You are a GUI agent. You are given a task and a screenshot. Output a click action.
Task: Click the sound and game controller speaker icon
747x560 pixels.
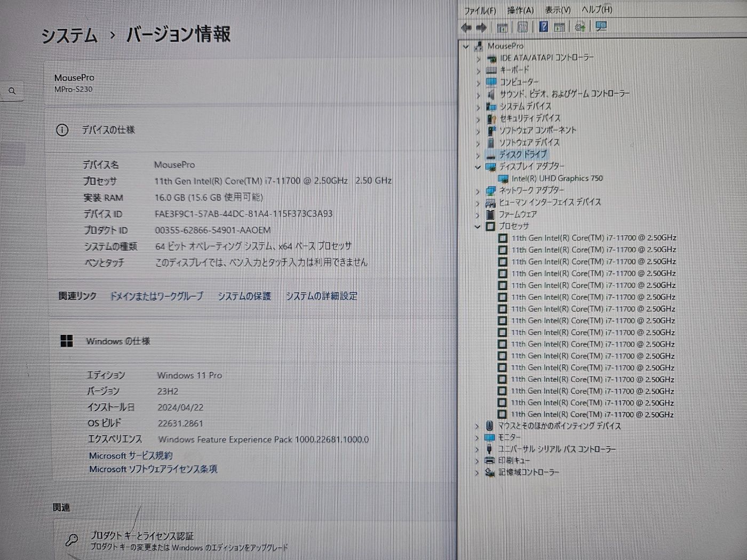tap(491, 94)
